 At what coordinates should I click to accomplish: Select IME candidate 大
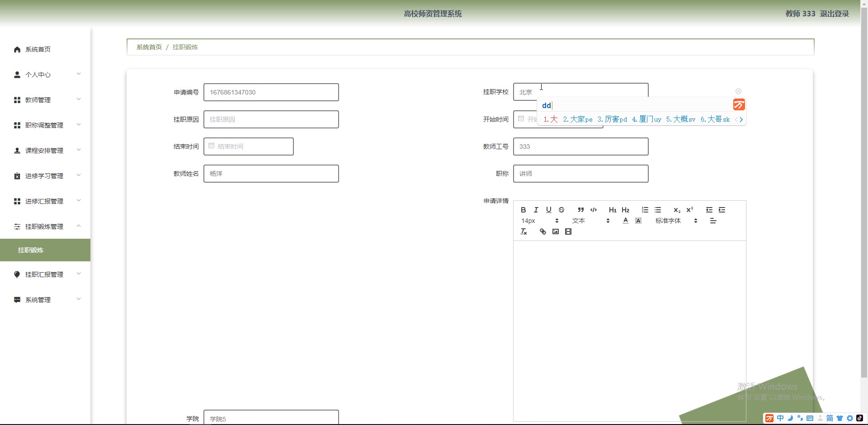click(551, 119)
